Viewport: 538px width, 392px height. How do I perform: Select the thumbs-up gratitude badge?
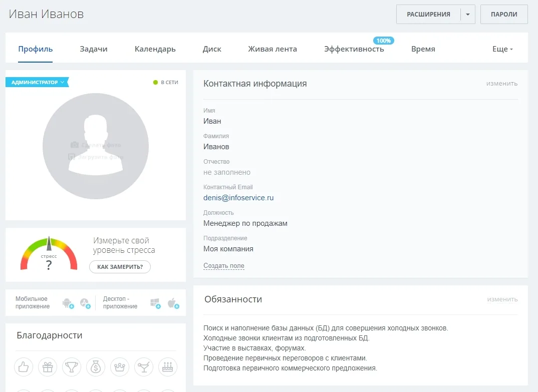click(x=24, y=367)
